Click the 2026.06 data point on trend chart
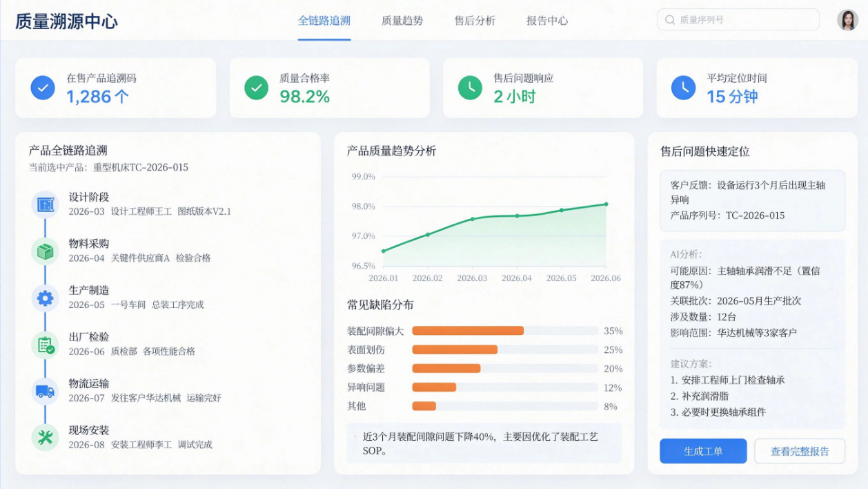 (606, 204)
